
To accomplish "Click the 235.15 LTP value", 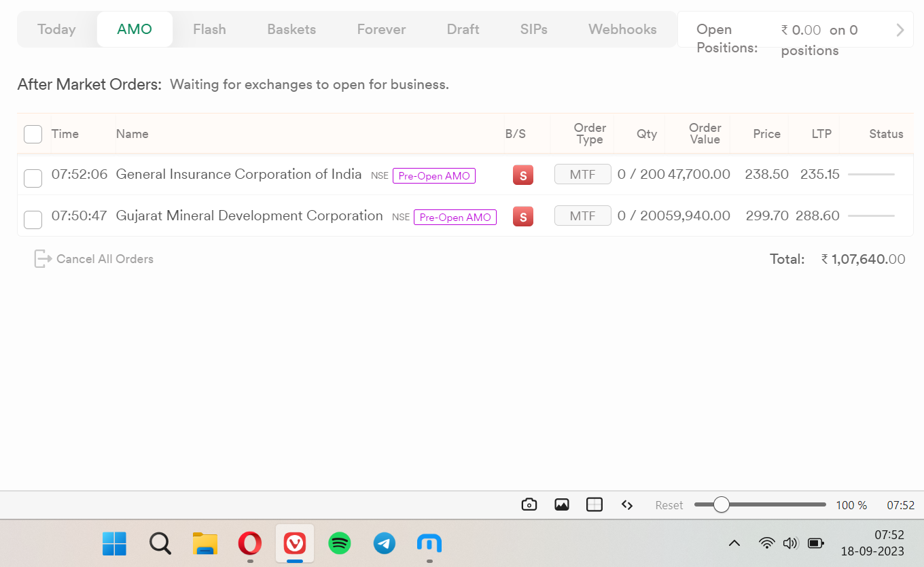I will coord(820,174).
